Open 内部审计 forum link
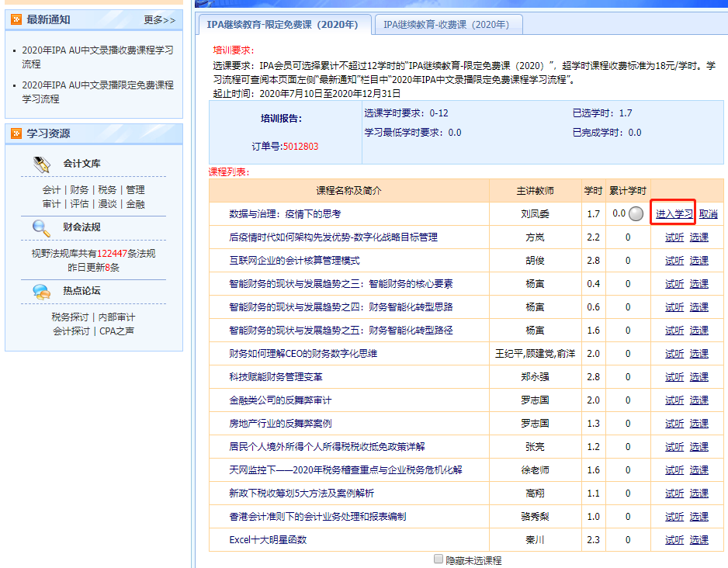Screen dimensions: 728x568 116,317
